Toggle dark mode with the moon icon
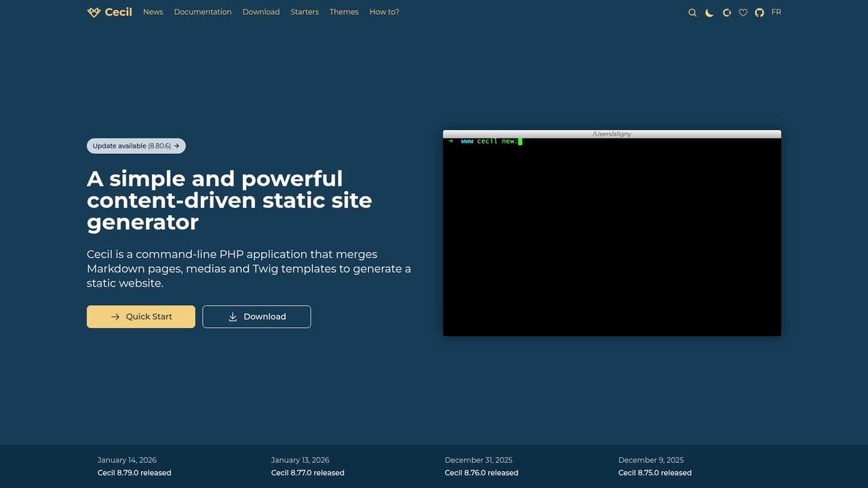Viewport: 868px width, 488px height. pyautogui.click(x=709, y=12)
